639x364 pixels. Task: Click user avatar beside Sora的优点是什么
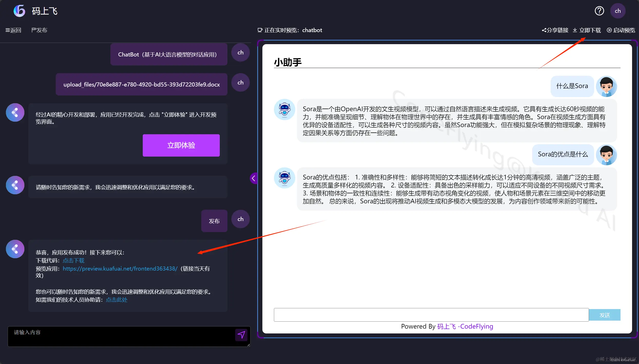606,155
